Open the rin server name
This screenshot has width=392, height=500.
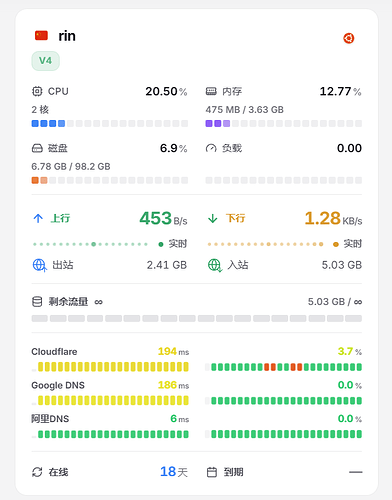[67, 36]
